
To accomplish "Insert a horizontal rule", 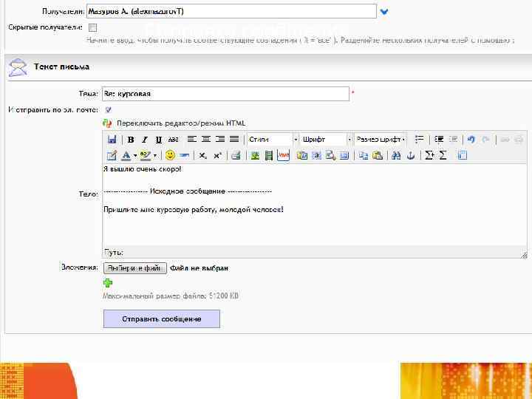I will [x=184, y=155].
